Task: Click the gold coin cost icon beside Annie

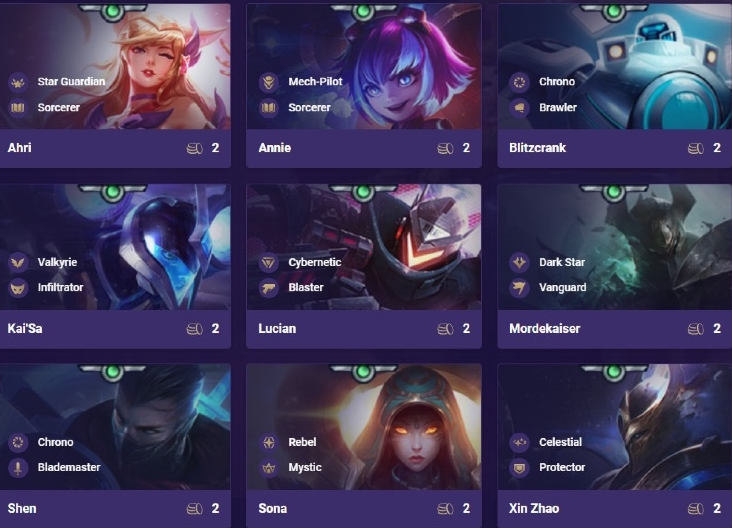Action: [445, 148]
